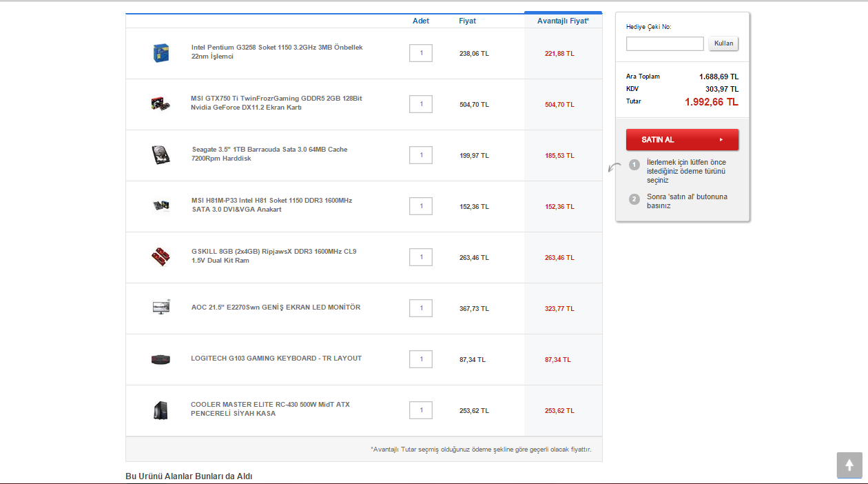Click the Kullan button

coord(723,43)
